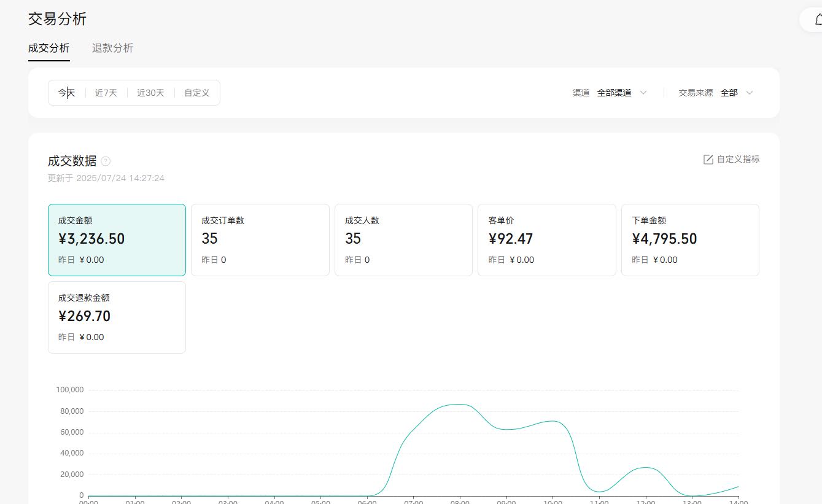
Task: Open the 渠道 全部渠道 dropdown
Action: point(610,93)
